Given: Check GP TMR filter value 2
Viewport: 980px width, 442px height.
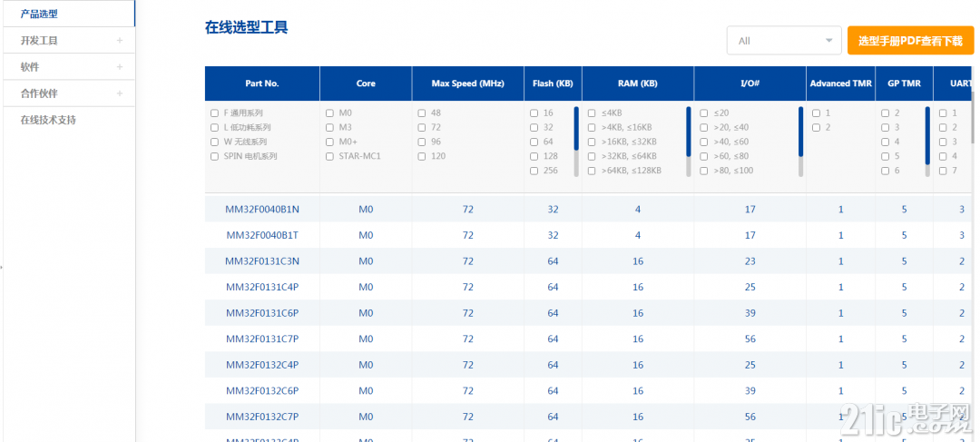Looking at the screenshot, I should [x=886, y=113].
